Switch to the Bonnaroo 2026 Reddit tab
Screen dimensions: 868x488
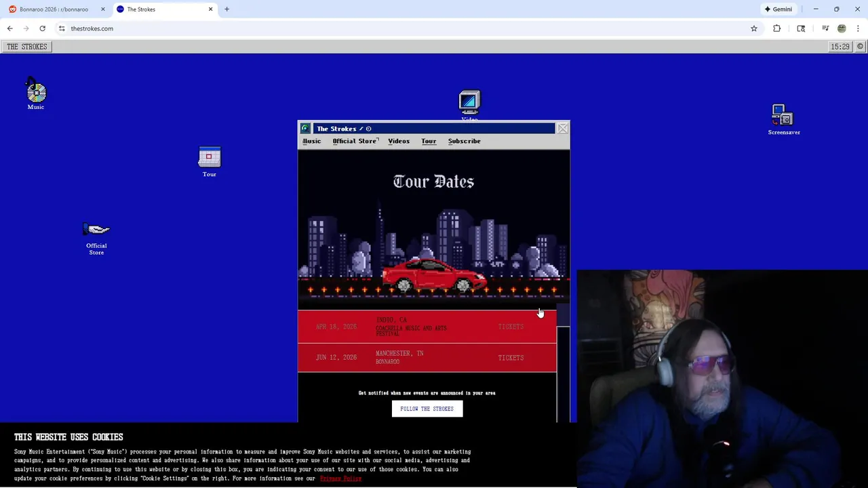pos(54,9)
